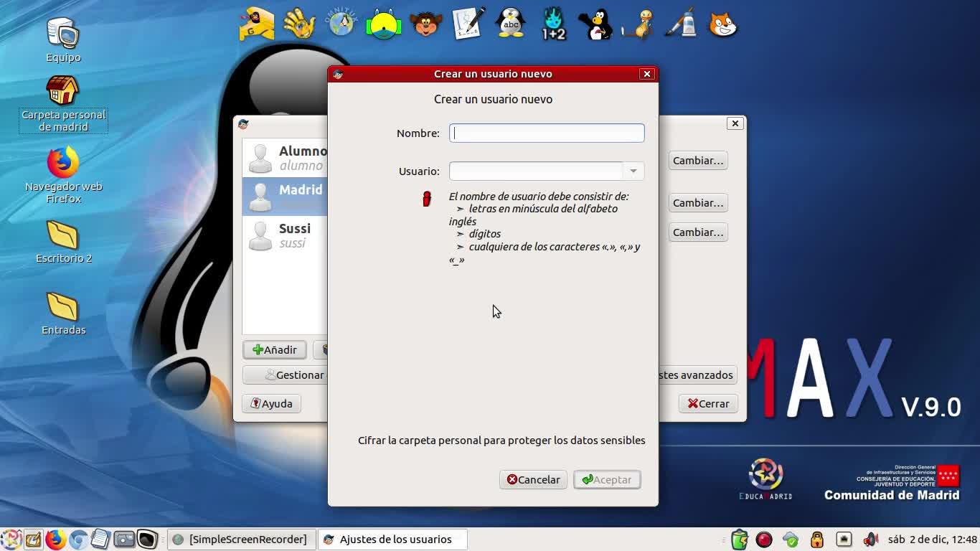Open Firefox from the bottom taskbar
This screenshot has width=980, height=551.
point(55,539)
